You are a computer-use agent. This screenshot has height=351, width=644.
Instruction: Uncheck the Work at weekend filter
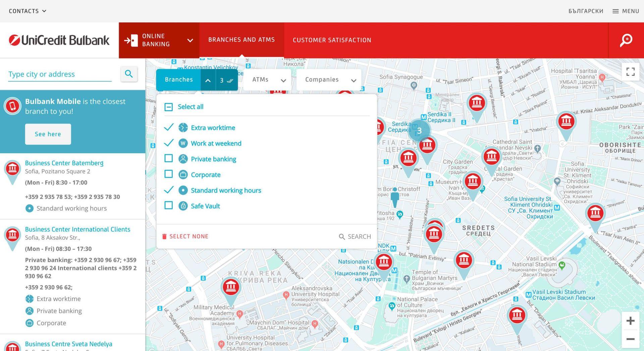pos(169,143)
